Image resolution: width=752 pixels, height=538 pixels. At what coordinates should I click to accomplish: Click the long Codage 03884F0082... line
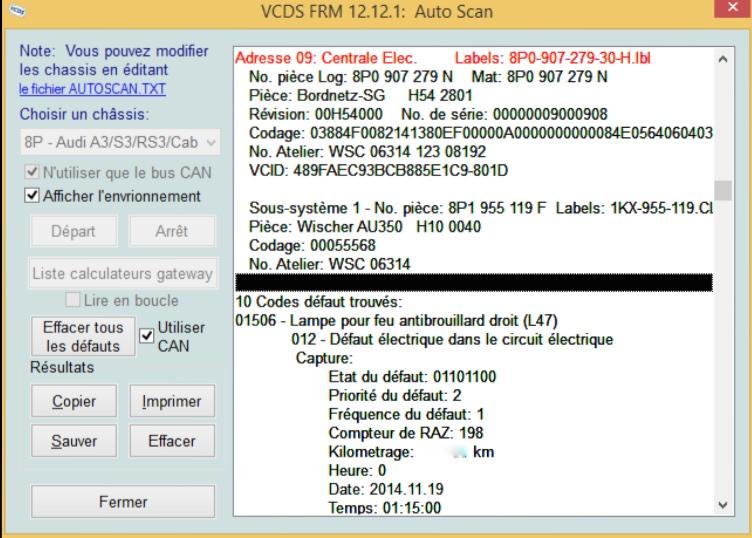point(481,133)
